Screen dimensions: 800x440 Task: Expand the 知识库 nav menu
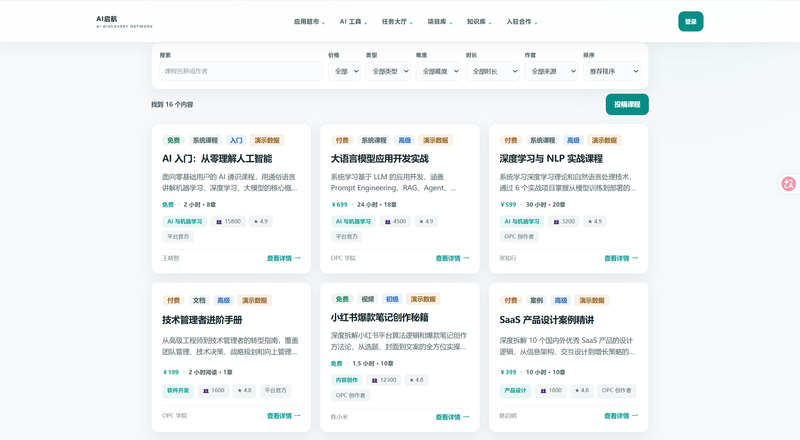479,21
